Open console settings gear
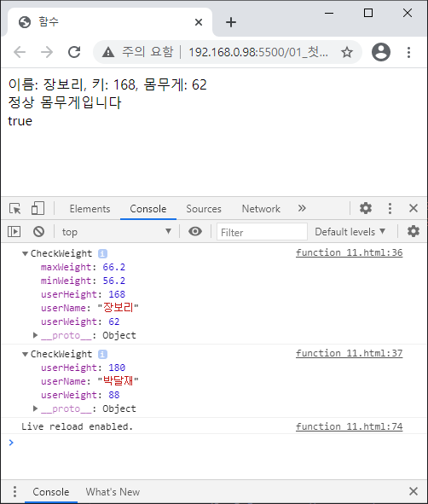This screenshot has width=428, height=504. 414,231
